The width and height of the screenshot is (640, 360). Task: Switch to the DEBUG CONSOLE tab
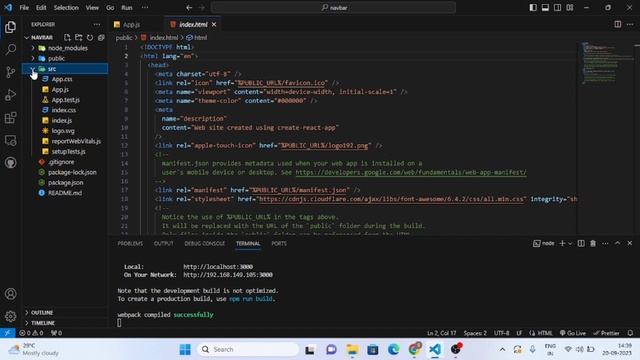pos(204,244)
